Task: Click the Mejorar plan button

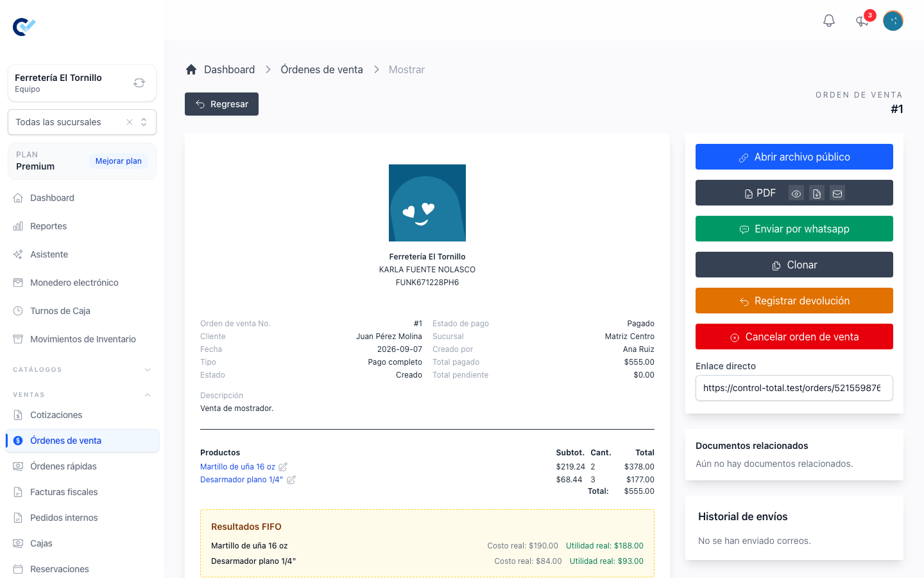Action: tap(119, 161)
